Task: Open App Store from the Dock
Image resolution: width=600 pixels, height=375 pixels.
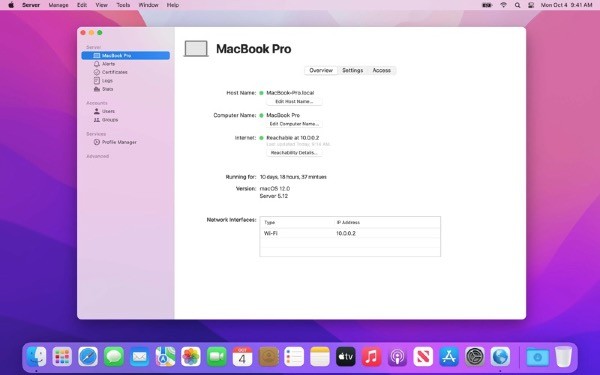Action: pos(448,357)
